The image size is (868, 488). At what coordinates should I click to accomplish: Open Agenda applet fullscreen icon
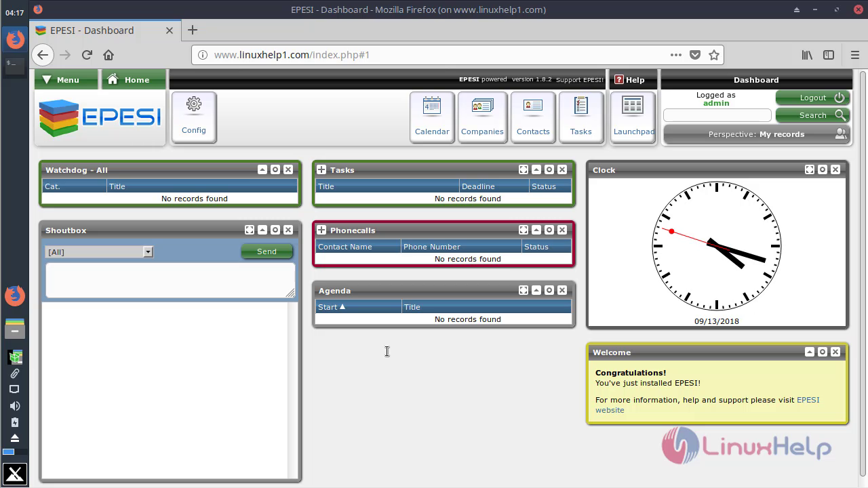tap(524, 290)
